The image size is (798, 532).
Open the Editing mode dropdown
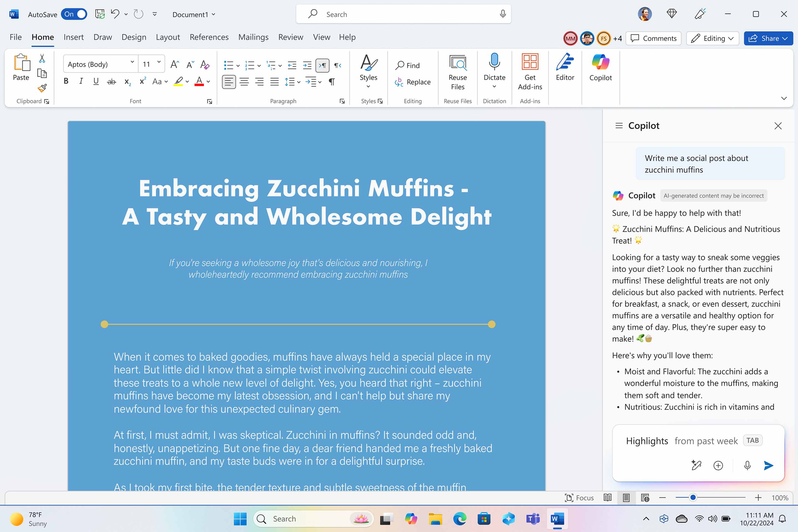(712, 38)
